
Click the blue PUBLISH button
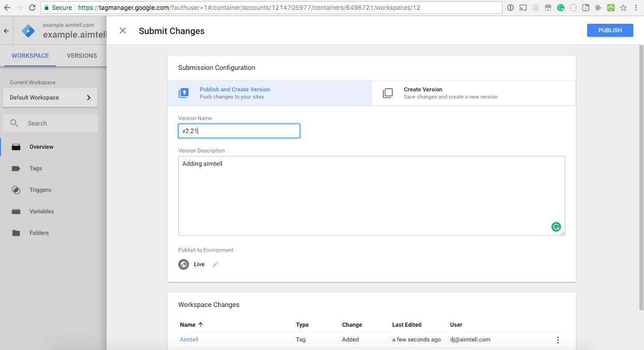click(610, 31)
